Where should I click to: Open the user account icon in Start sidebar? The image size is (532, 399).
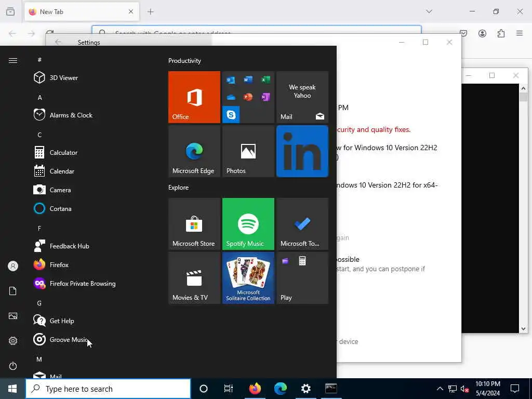(13, 266)
